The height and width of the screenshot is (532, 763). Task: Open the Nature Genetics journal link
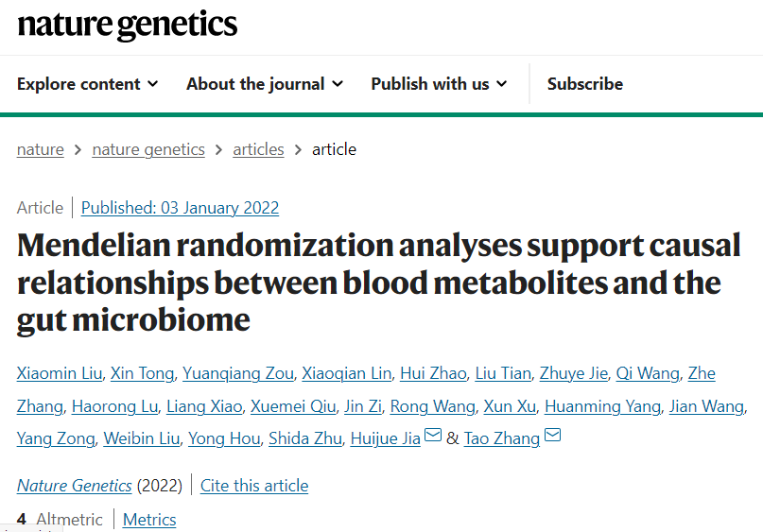click(x=75, y=486)
